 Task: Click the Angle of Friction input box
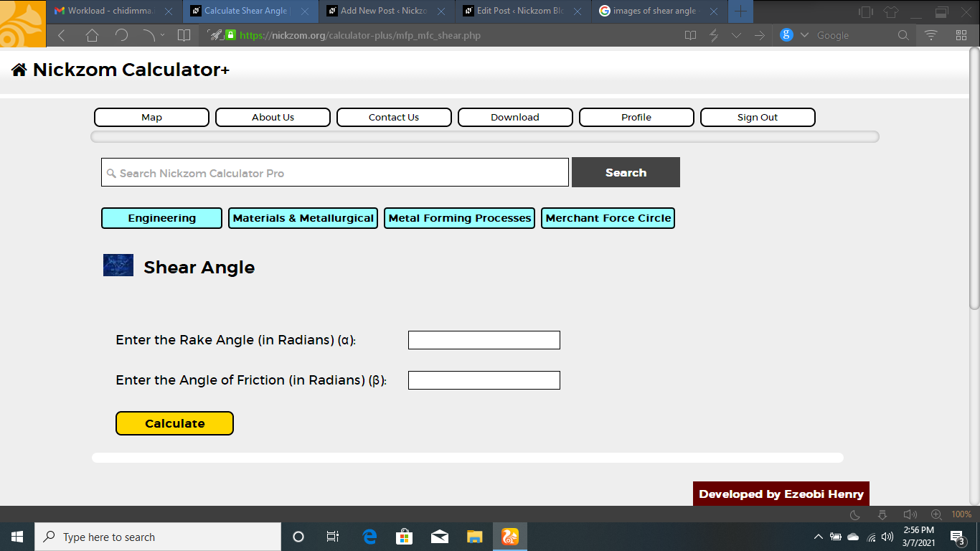pos(484,380)
